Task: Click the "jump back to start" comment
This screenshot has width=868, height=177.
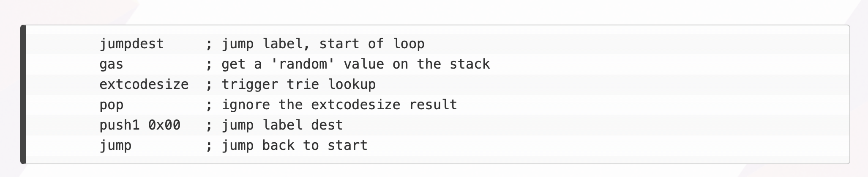Action: tap(295, 146)
